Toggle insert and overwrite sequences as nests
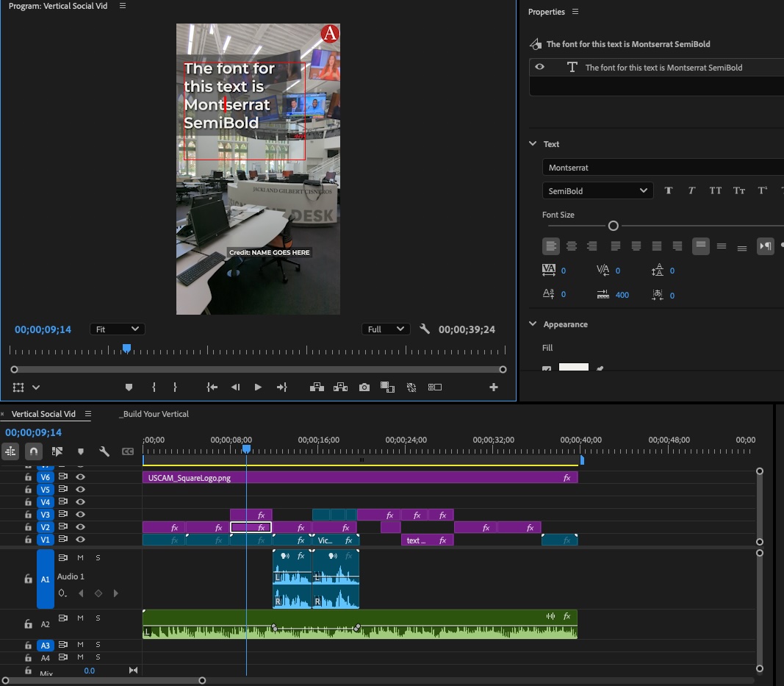This screenshot has width=784, height=686. pos(10,451)
